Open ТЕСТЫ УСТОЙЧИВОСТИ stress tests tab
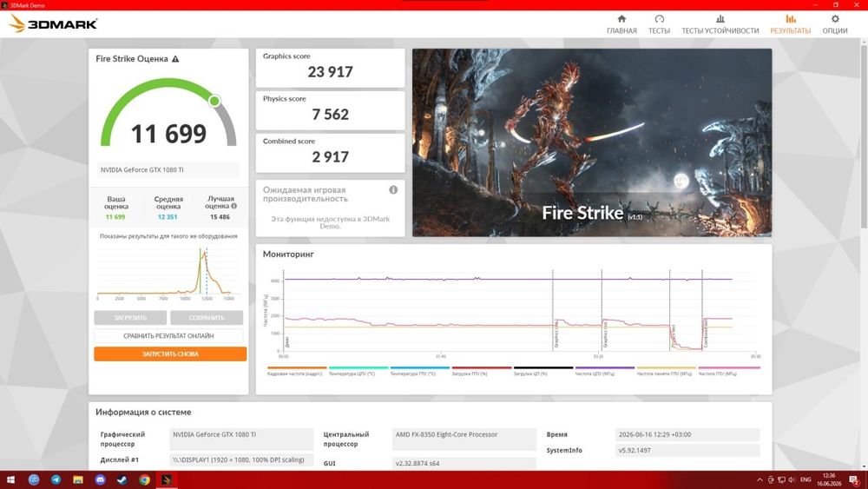This screenshot has width=868, height=489. (x=720, y=24)
